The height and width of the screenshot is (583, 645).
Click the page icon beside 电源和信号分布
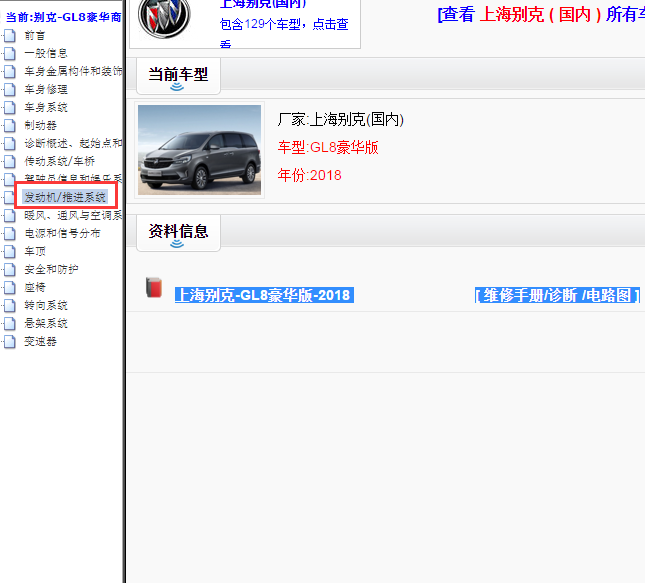(x=10, y=234)
